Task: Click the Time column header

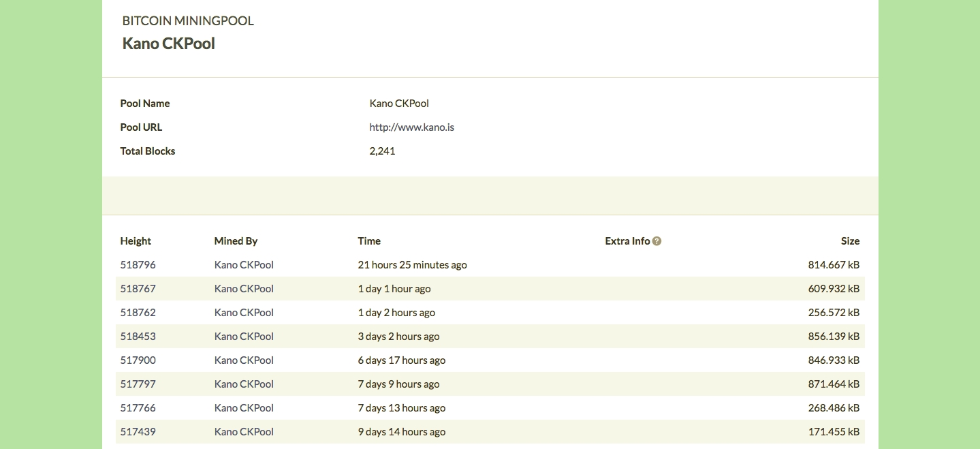Action: (369, 241)
